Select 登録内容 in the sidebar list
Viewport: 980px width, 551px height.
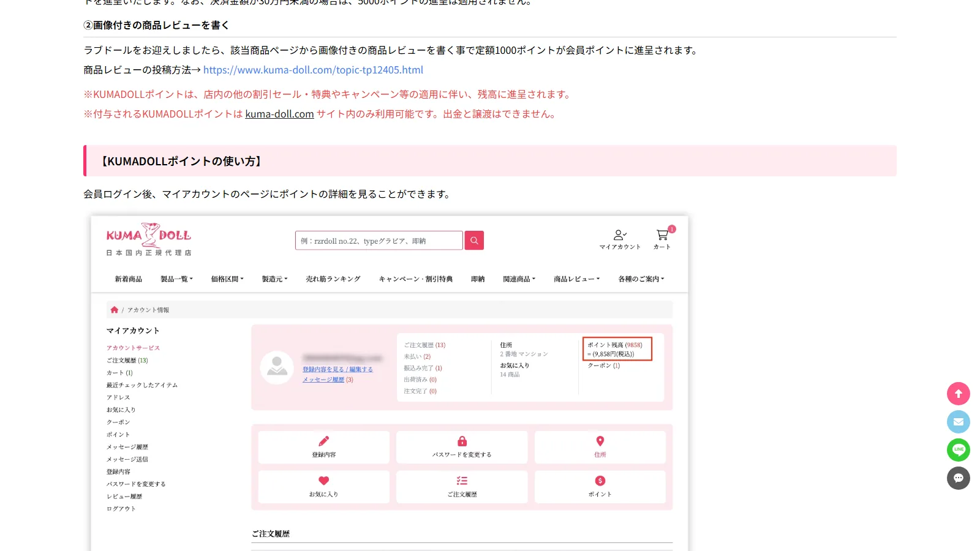(x=118, y=472)
